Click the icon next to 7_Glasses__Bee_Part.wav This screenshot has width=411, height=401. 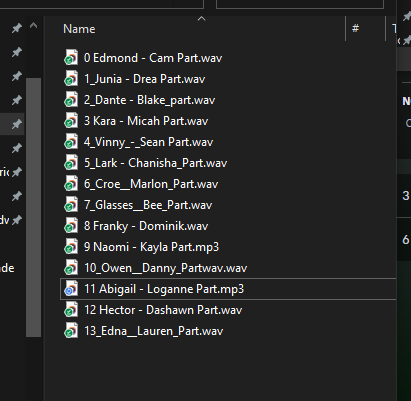click(71, 204)
